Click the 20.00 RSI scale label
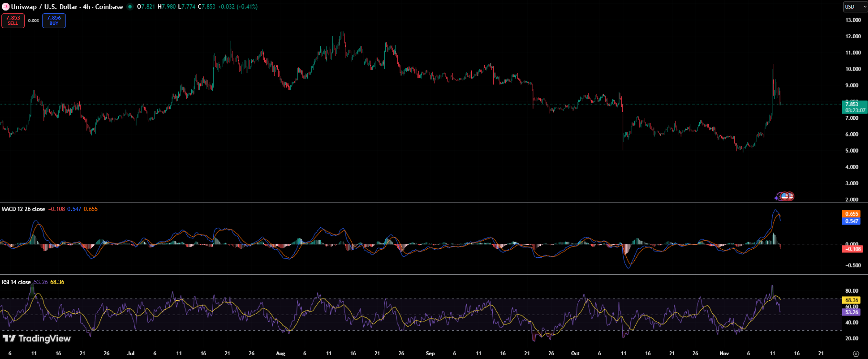868x359 pixels. [852, 338]
